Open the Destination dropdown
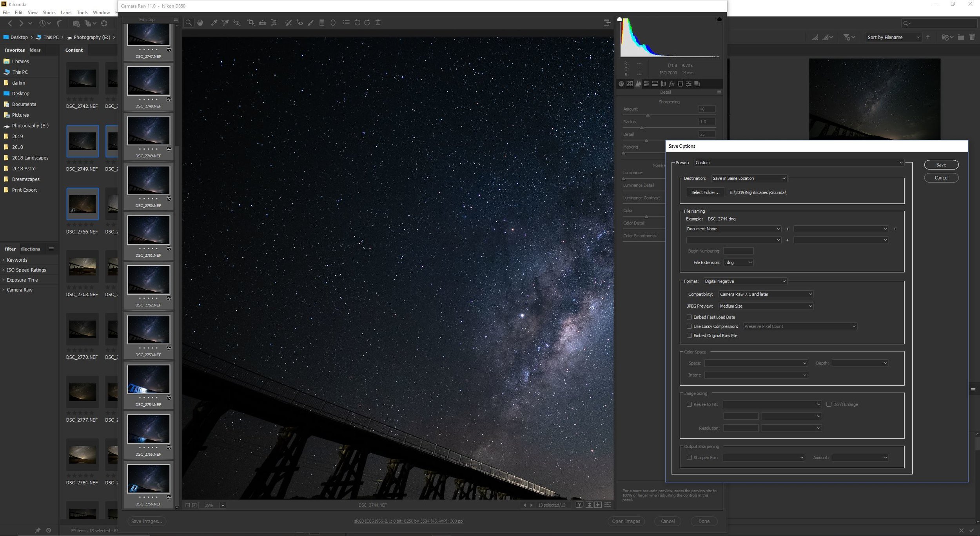 [749, 178]
